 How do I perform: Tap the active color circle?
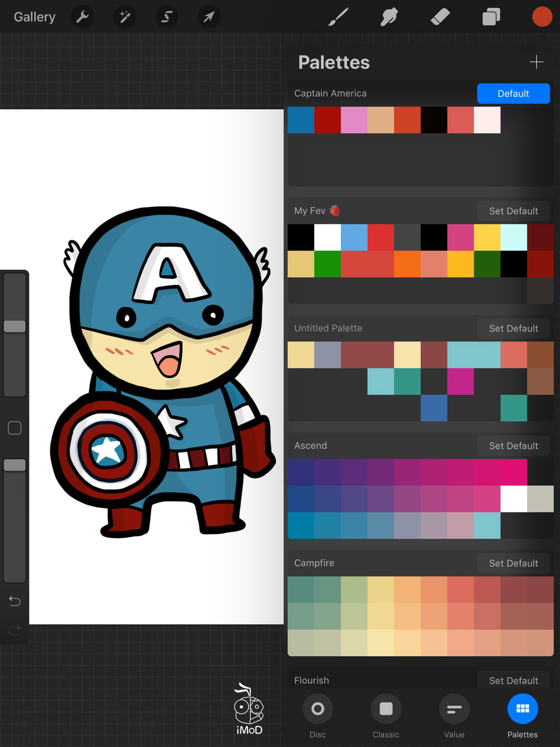pyautogui.click(x=542, y=17)
